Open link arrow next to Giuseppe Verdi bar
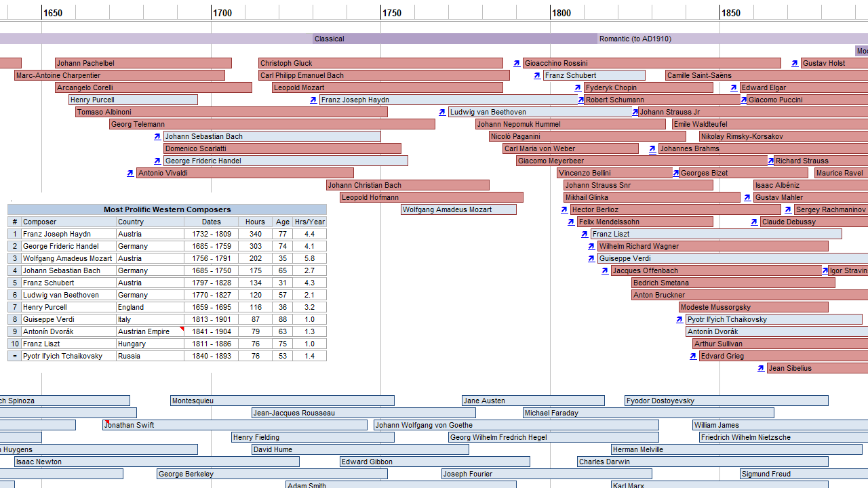 (591, 258)
